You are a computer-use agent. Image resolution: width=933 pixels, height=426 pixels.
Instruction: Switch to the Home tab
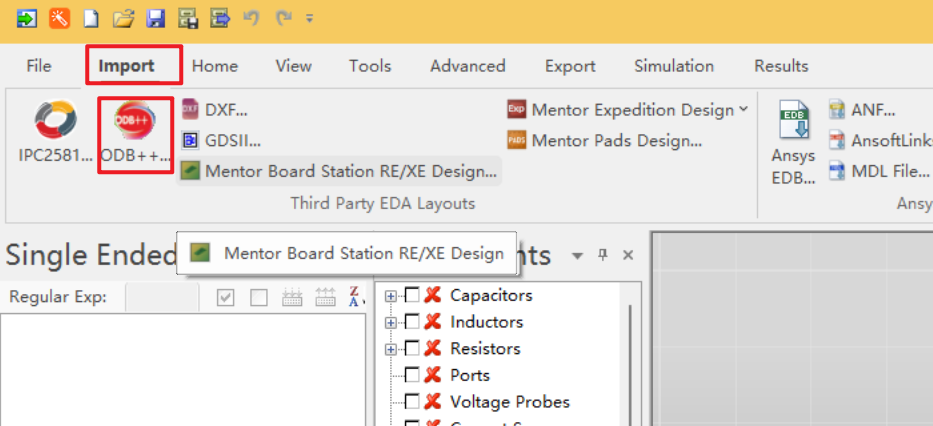214,65
